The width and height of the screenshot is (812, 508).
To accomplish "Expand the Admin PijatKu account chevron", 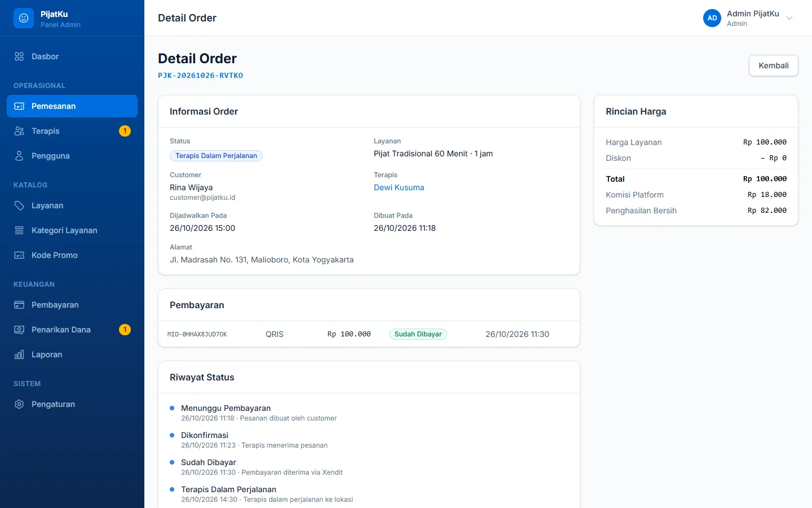I will [789, 18].
